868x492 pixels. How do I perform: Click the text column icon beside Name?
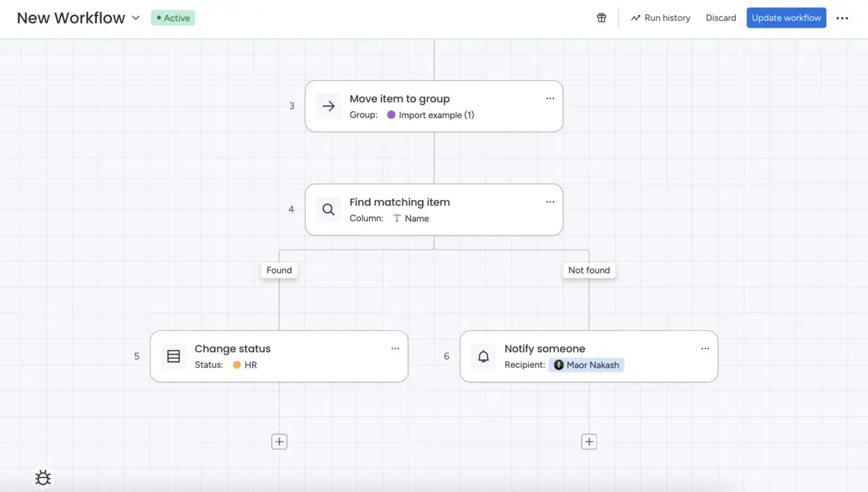397,219
